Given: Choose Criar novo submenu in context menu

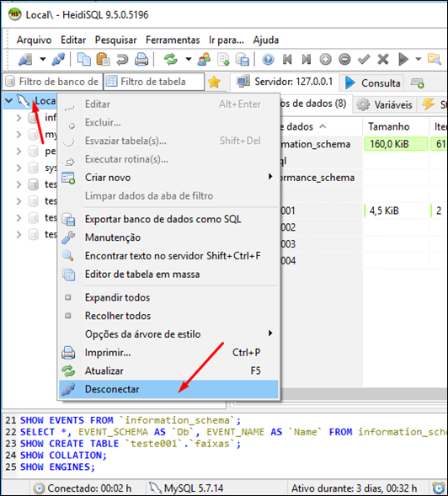Looking at the screenshot, I should tap(168, 178).
